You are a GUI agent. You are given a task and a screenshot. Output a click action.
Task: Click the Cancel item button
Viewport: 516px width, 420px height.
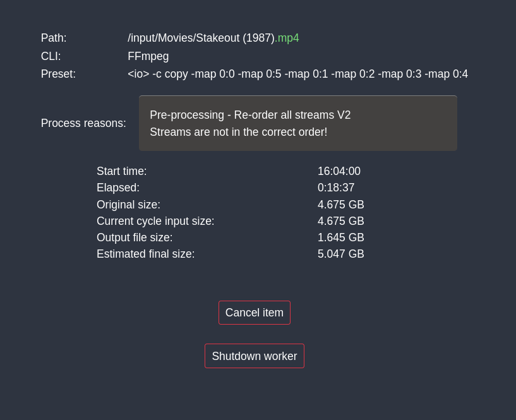[254, 313]
